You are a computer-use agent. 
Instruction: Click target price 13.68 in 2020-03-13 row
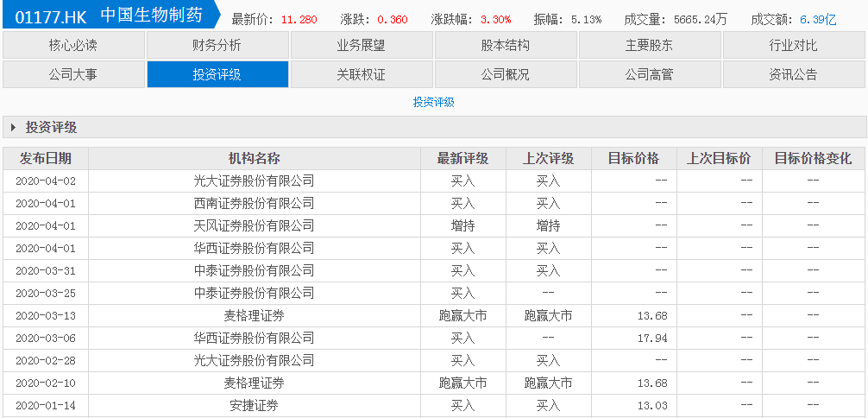(x=652, y=316)
